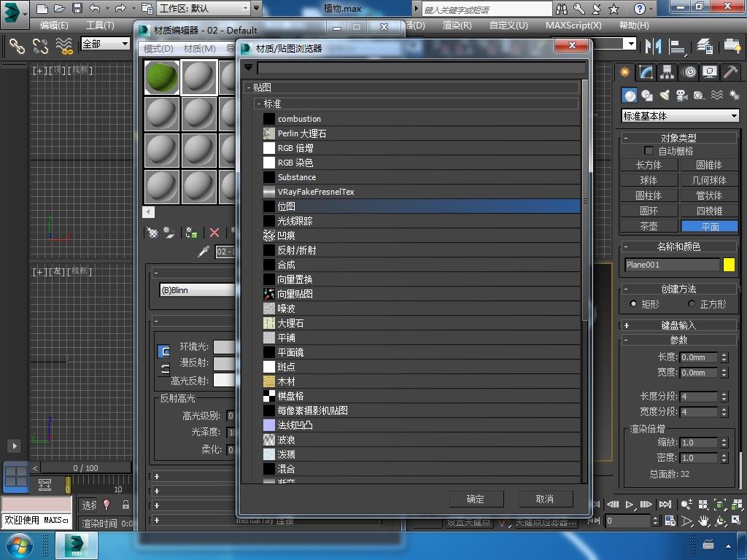Open the Display panel tab
The image size is (747, 560).
coord(710,72)
